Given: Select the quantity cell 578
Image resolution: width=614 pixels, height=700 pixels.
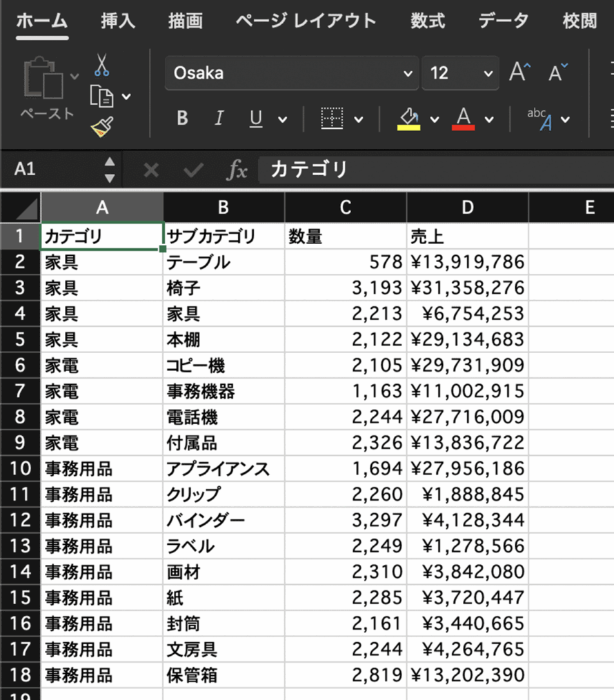Looking at the screenshot, I should (346, 262).
